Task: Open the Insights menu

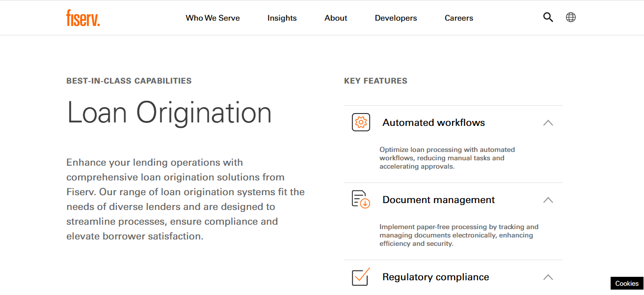Action: tap(282, 18)
